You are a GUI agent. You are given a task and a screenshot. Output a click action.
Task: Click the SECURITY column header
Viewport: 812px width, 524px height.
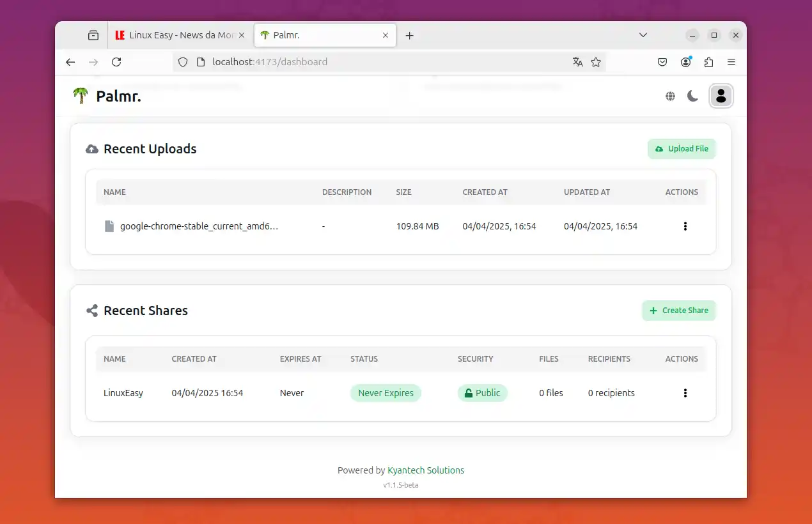point(476,359)
